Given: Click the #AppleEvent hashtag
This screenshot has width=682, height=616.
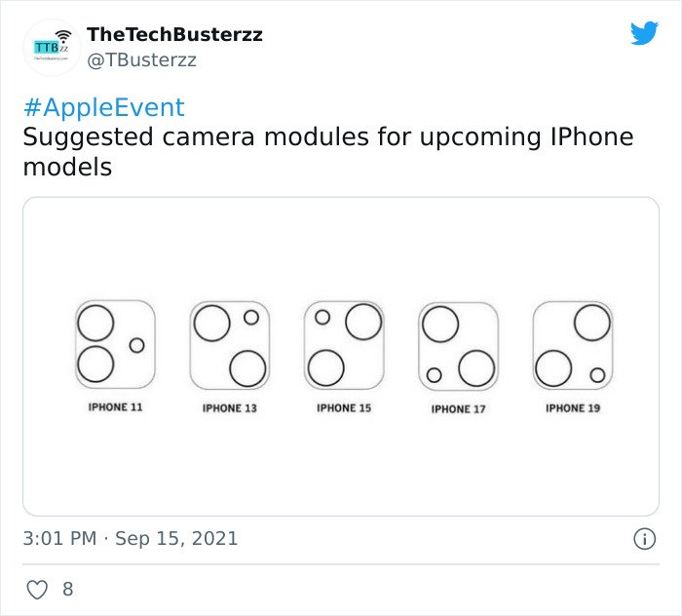Looking at the screenshot, I should point(104,107).
